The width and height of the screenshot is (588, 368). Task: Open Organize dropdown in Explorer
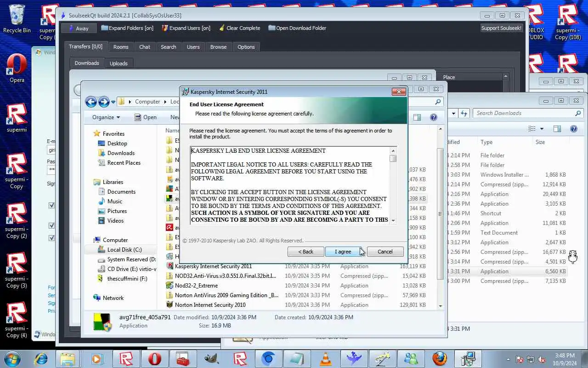pyautogui.click(x=106, y=117)
